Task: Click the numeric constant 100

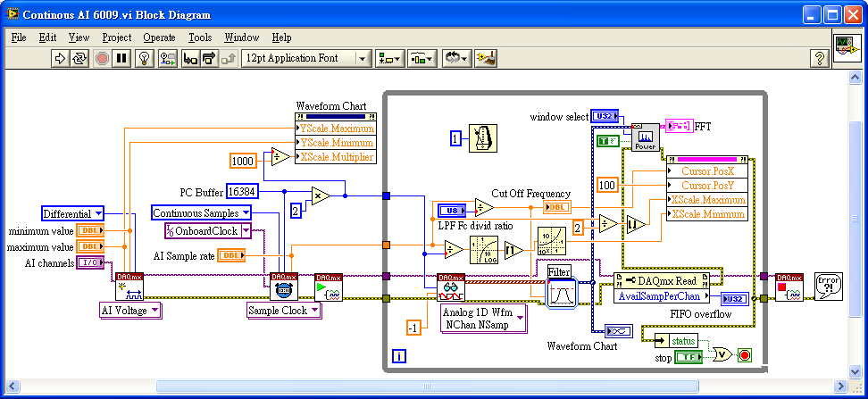Action: coord(608,186)
